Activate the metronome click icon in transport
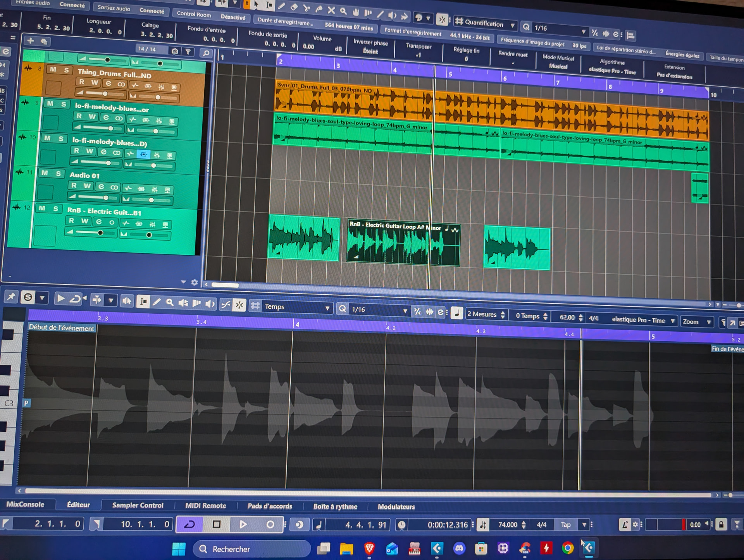744x560 pixels. pyautogui.click(x=624, y=525)
